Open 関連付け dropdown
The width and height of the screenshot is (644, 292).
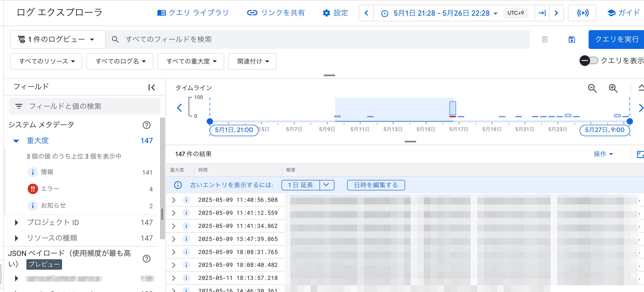coord(252,61)
